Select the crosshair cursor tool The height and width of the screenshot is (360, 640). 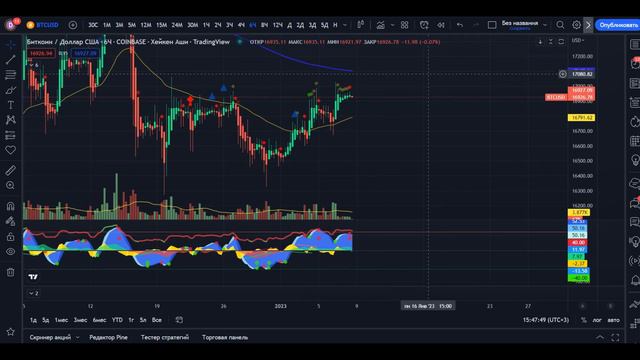pyautogui.click(x=11, y=44)
